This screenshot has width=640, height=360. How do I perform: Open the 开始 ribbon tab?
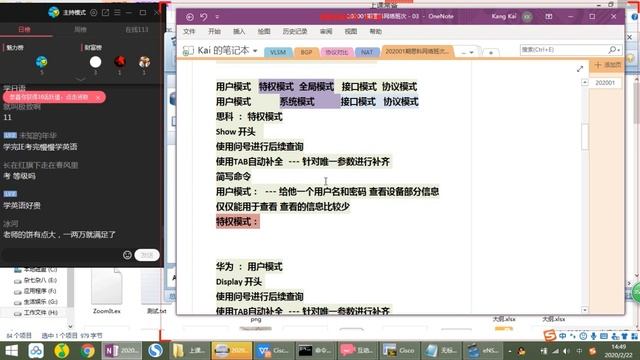point(214,31)
